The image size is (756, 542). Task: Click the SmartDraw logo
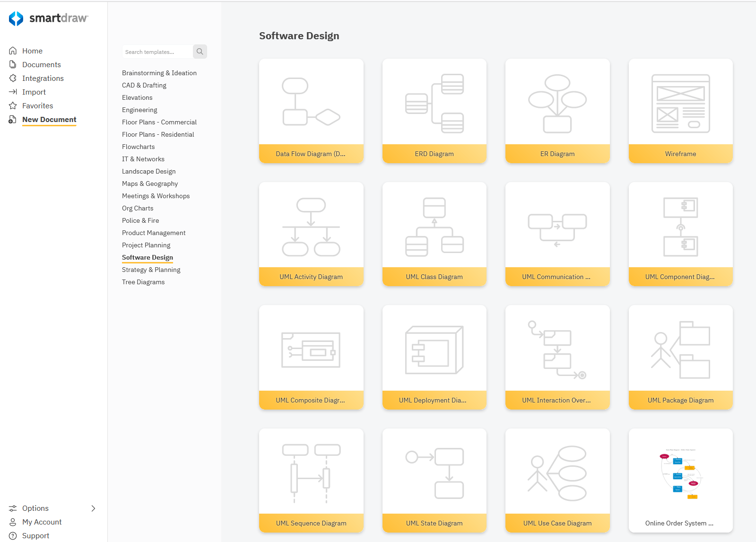point(48,18)
